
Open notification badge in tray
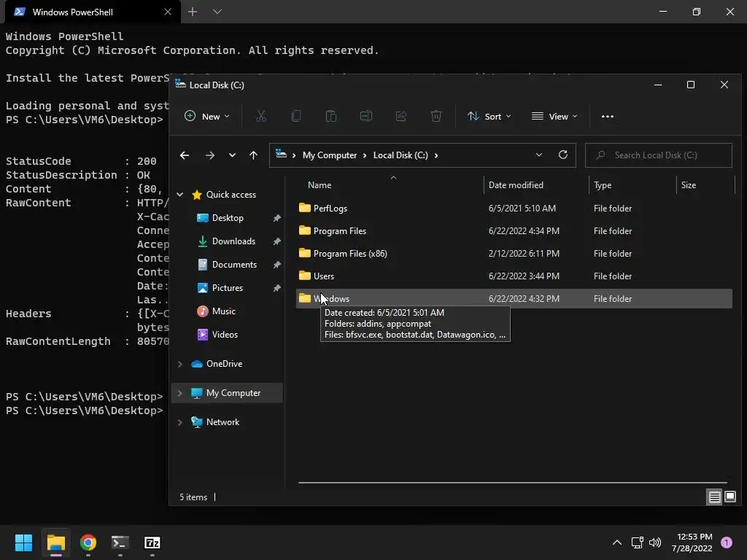click(727, 542)
